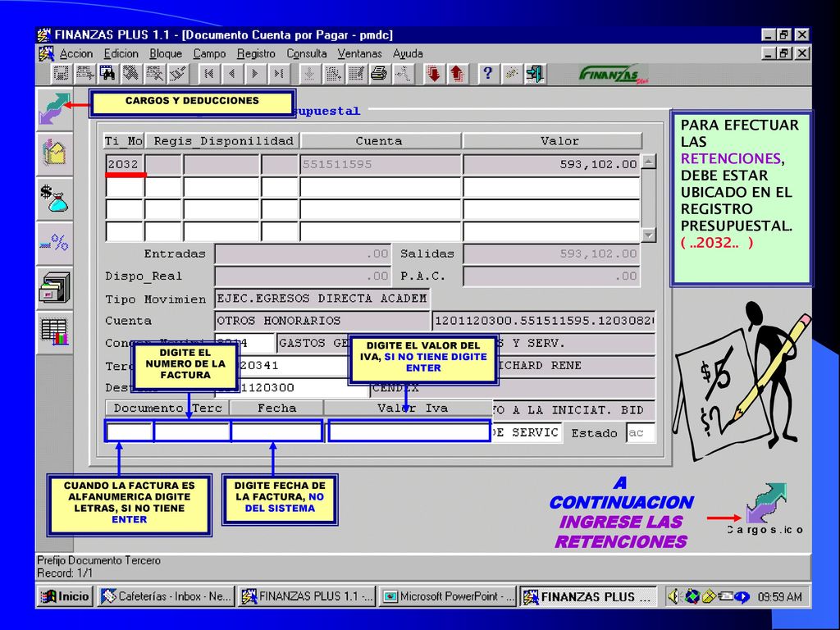Viewport: 840px width, 630px height.
Task: Open the Bloque menu
Action: (166, 53)
